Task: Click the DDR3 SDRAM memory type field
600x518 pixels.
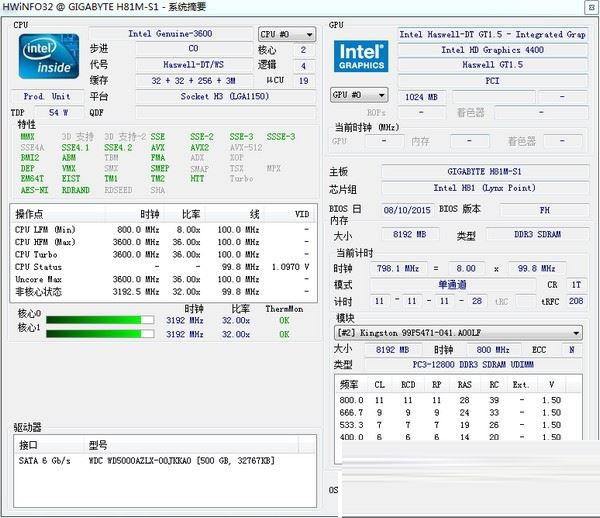Action: 538,234
